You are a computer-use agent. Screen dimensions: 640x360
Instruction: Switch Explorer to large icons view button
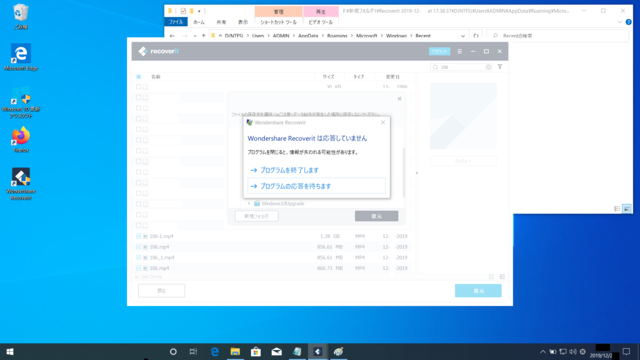tap(627, 209)
